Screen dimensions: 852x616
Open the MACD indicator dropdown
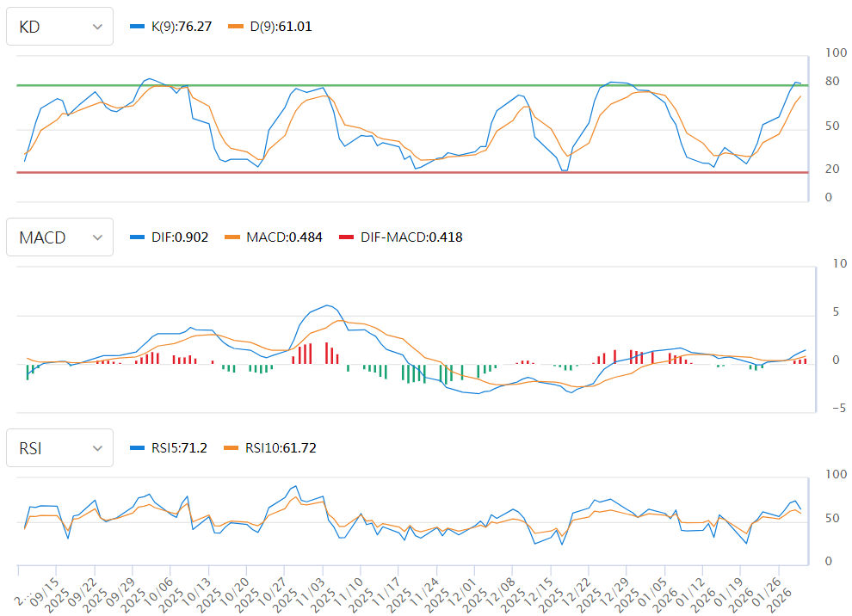pyautogui.click(x=59, y=237)
